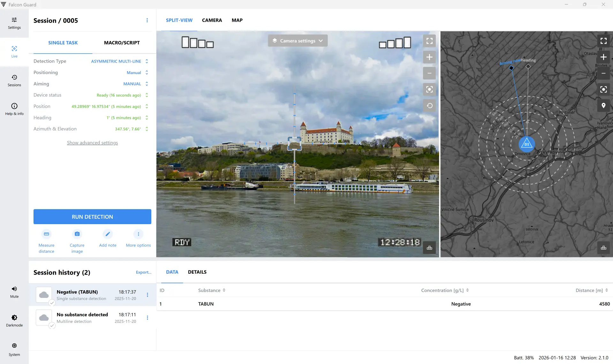
Task: Change Aiming MANUAL selector
Action: [x=136, y=84]
